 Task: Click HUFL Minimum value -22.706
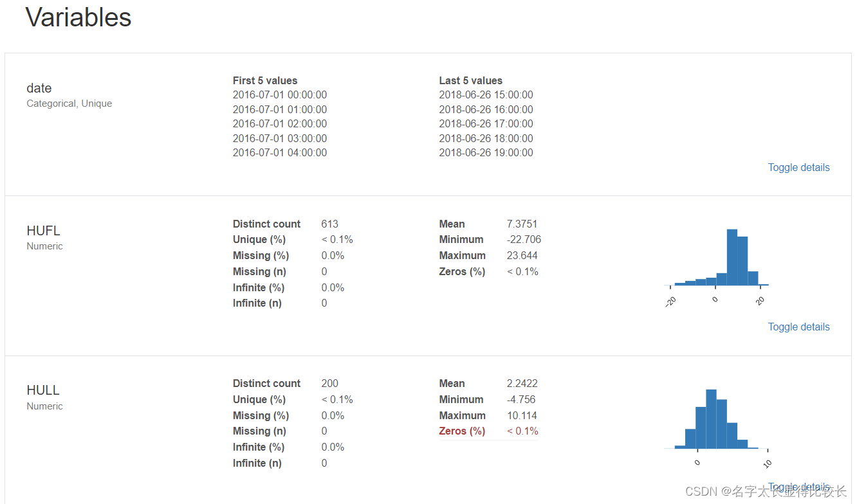point(524,239)
